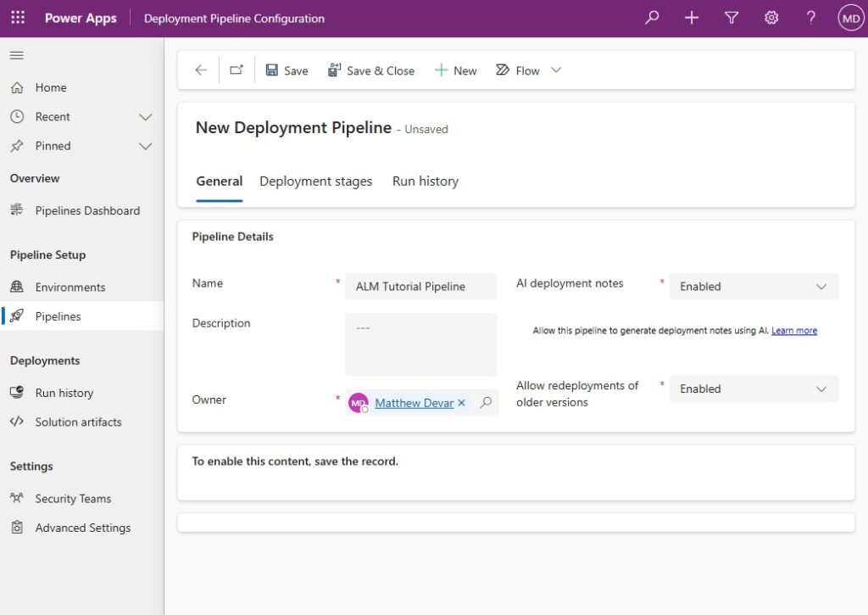Switch to the Run history tab
The width and height of the screenshot is (868, 615).
click(426, 182)
